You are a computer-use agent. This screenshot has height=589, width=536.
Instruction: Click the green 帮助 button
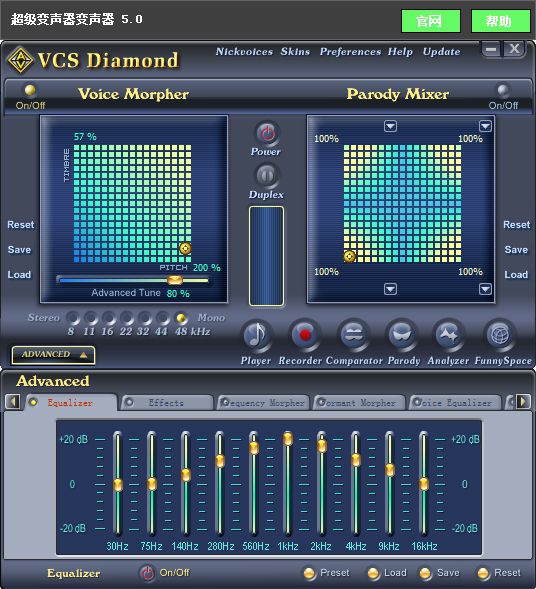click(x=500, y=21)
